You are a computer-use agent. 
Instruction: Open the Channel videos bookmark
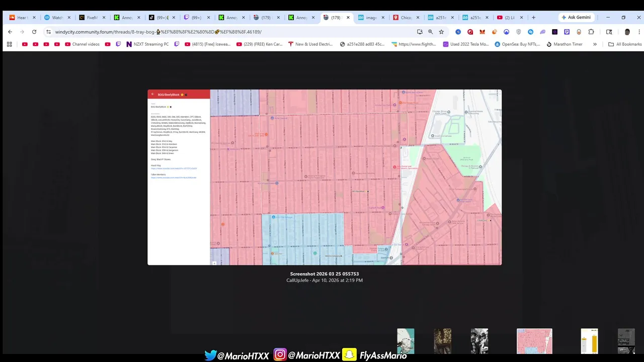pyautogui.click(x=82, y=44)
